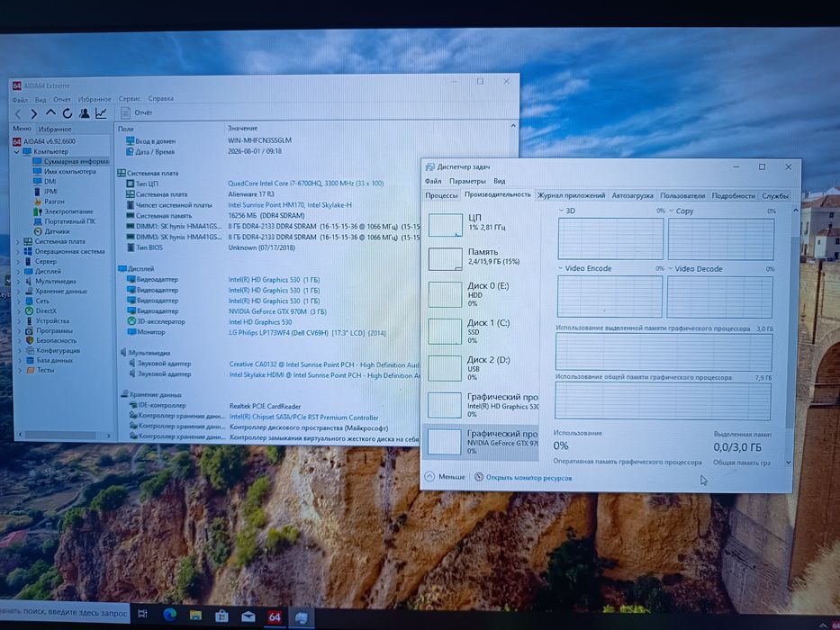The image size is (840, 630).
Task: Open the Журнал приложений tab in Task Manager
Action: [571, 195]
